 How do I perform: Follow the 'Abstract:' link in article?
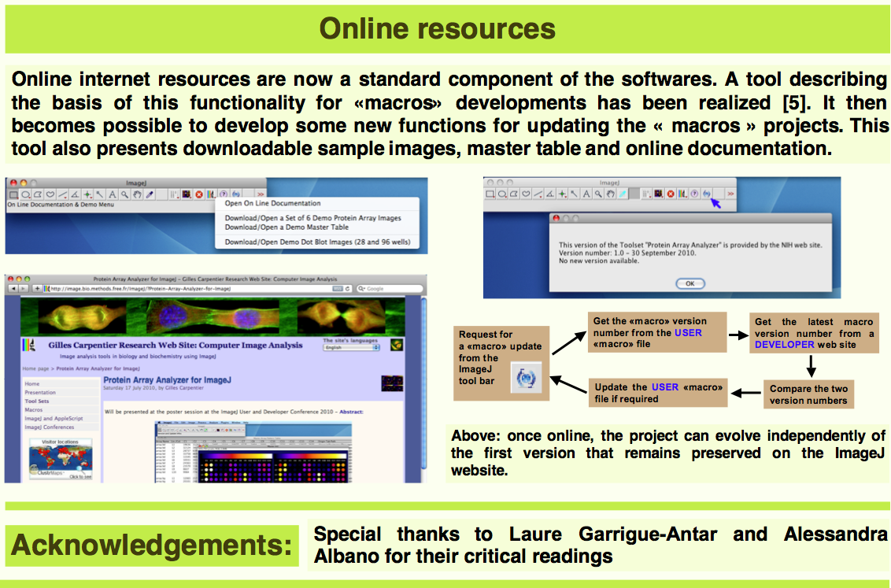coord(351,412)
